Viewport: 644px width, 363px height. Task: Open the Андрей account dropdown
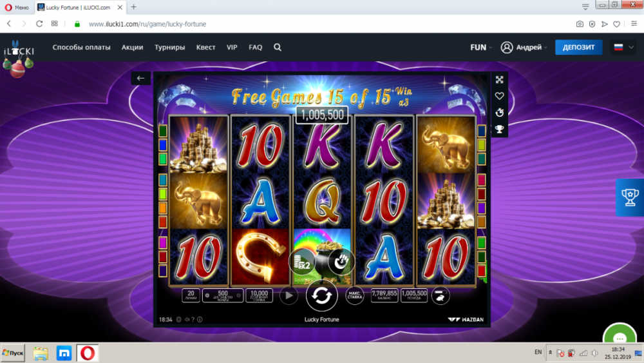(524, 47)
